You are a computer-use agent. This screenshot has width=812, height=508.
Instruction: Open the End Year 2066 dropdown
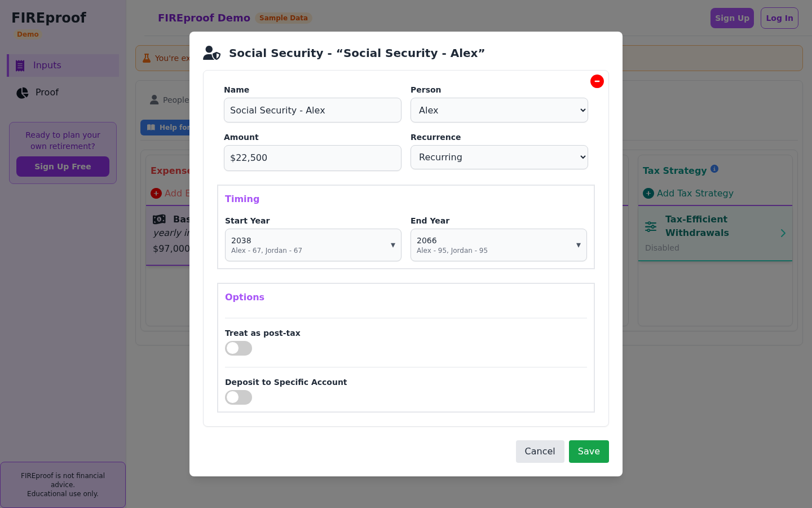coord(498,245)
